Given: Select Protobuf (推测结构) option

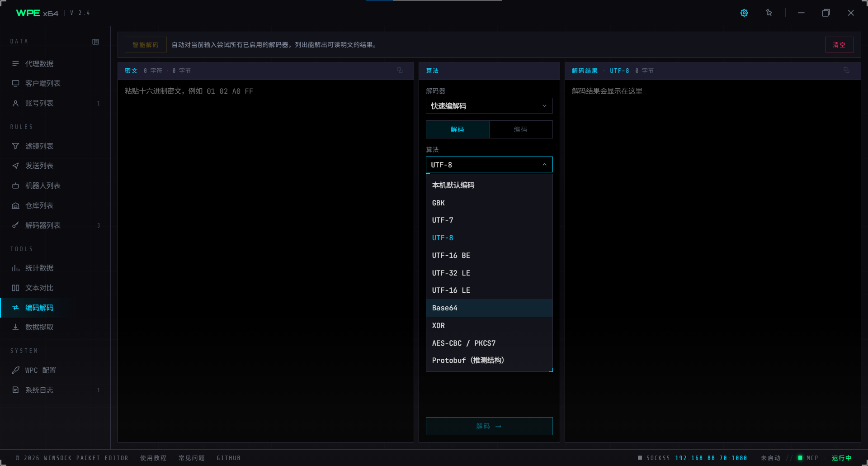Looking at the screenshot, I should coord(489,361).
